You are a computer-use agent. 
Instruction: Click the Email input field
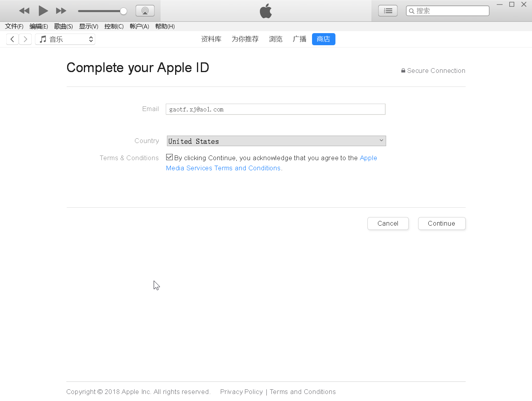point(276,109)
